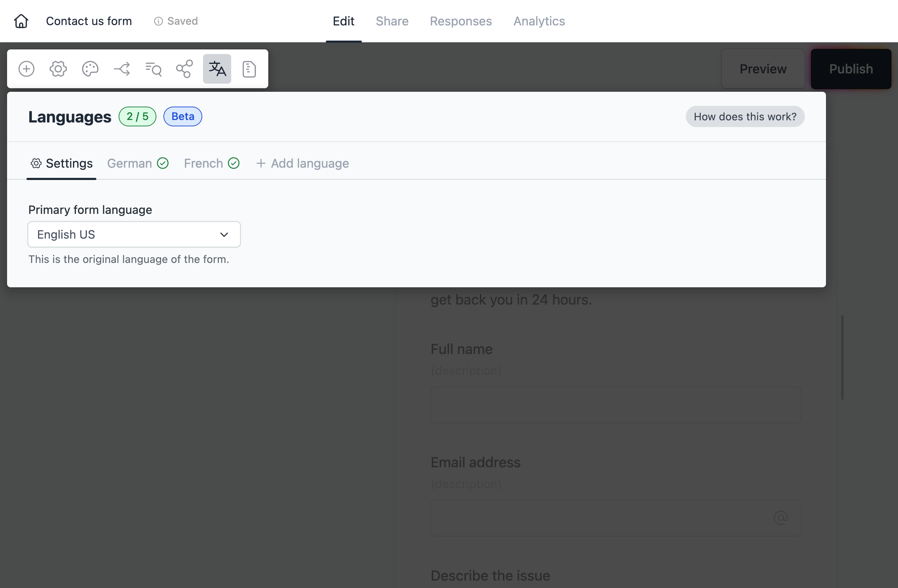Click the Integrations/Share icon
Screen dimensions: 898x588
point(184,68)
